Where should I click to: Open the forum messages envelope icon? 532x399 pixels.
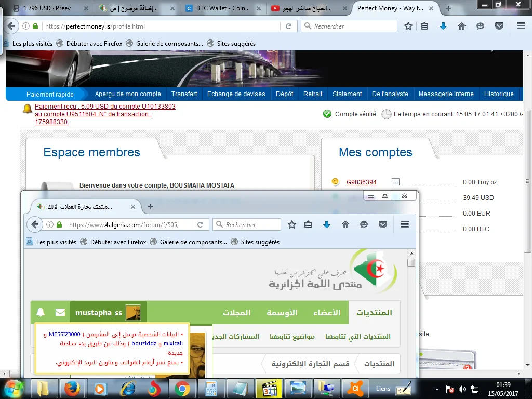[x=60, y=312]
